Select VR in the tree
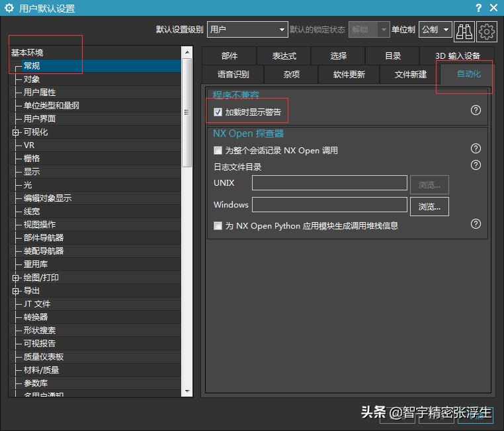Image resolution: width=504 pixels, height=431 pixels. click(x=29, y=145)
